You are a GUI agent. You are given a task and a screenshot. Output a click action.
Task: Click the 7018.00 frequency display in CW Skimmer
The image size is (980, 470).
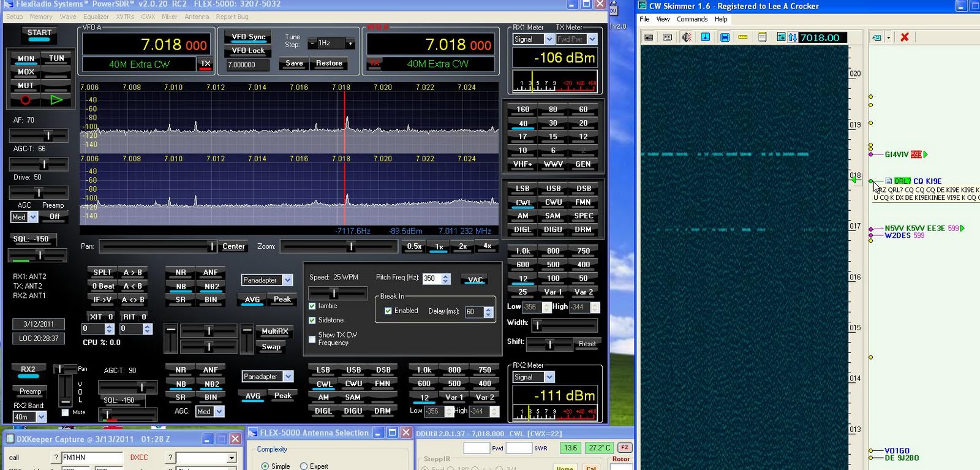pyautogui.click(x=823, y=37)
